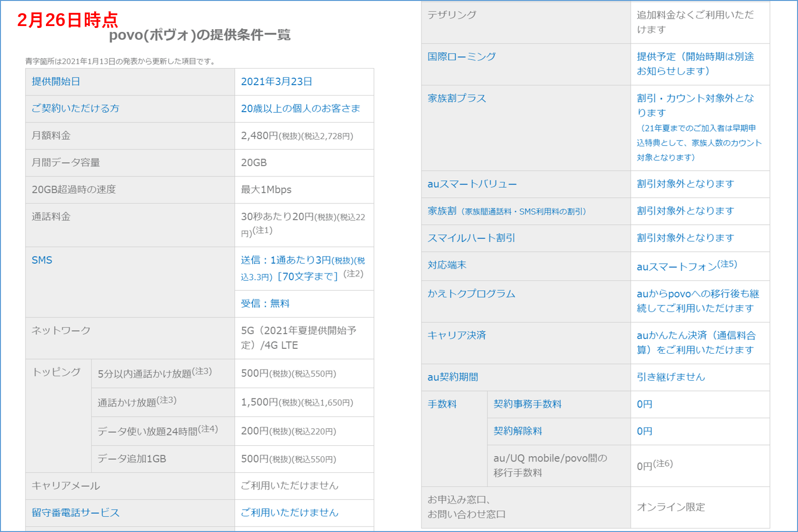Screen dimensions: 798x532
Task: Click the '提供開始日' row label
Action: point(56,81)
